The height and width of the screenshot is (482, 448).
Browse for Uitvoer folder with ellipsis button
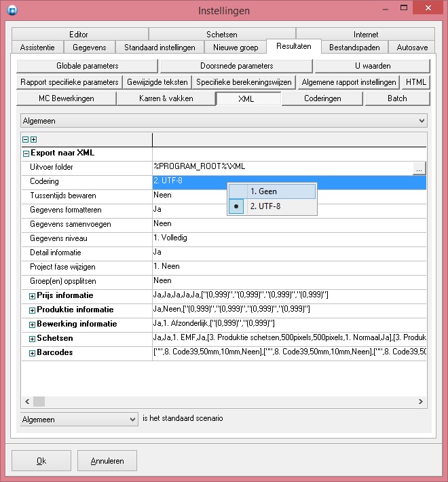(419, 168)
